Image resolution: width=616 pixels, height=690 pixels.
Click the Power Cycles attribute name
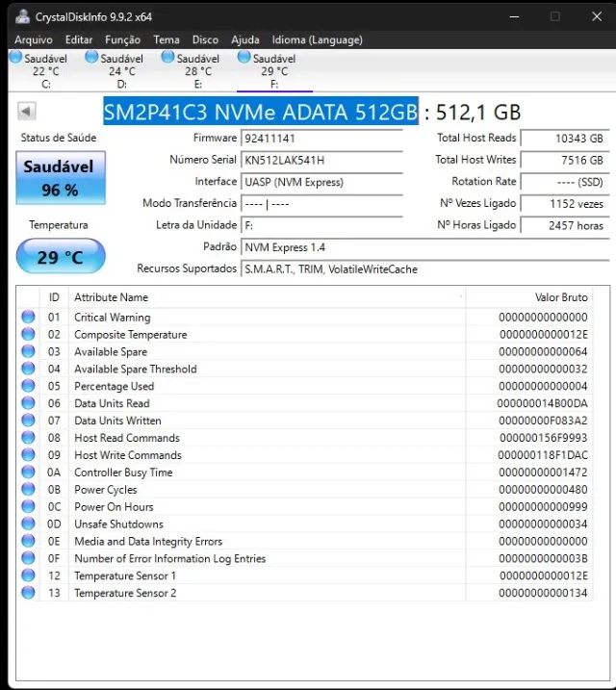tap(106, 489)
